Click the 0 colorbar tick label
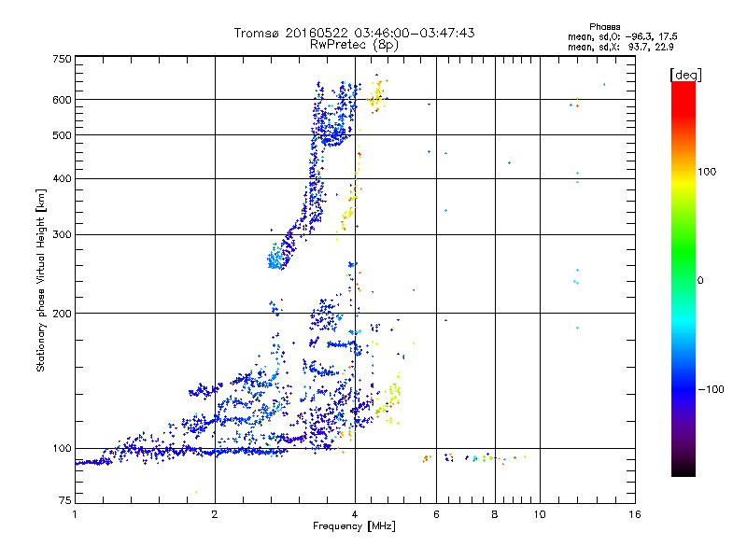The width and height of the screenshot is (747, 560). pyautogui.click(x=699, y=280)
